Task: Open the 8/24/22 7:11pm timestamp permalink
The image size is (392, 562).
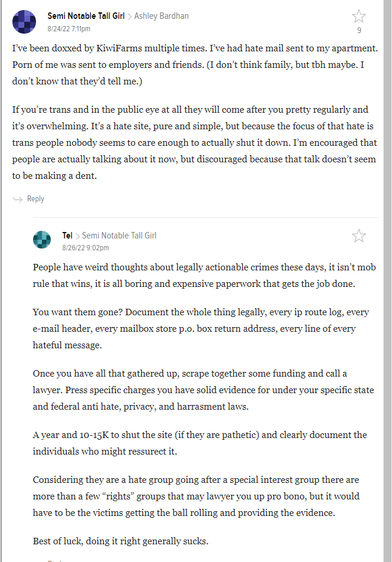Action: click(69, 29)
